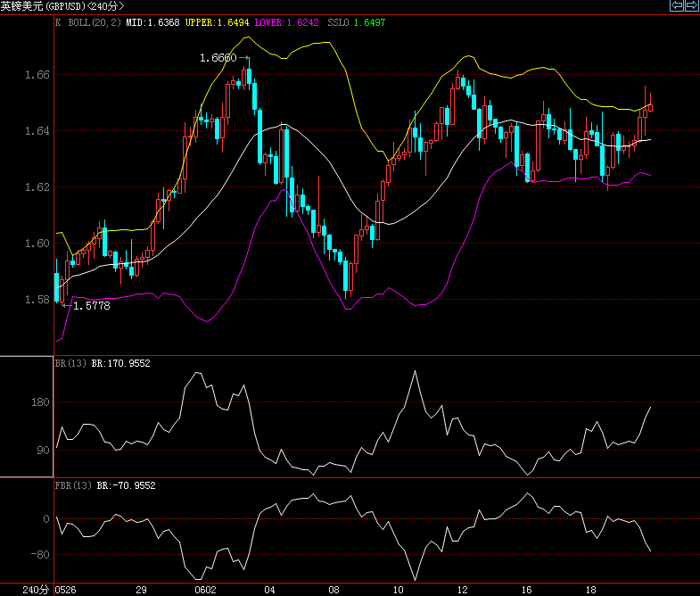Viewport: 700px width, 596px height.
Task: Select the BR(13) indicator label
Action: (70, 363)
